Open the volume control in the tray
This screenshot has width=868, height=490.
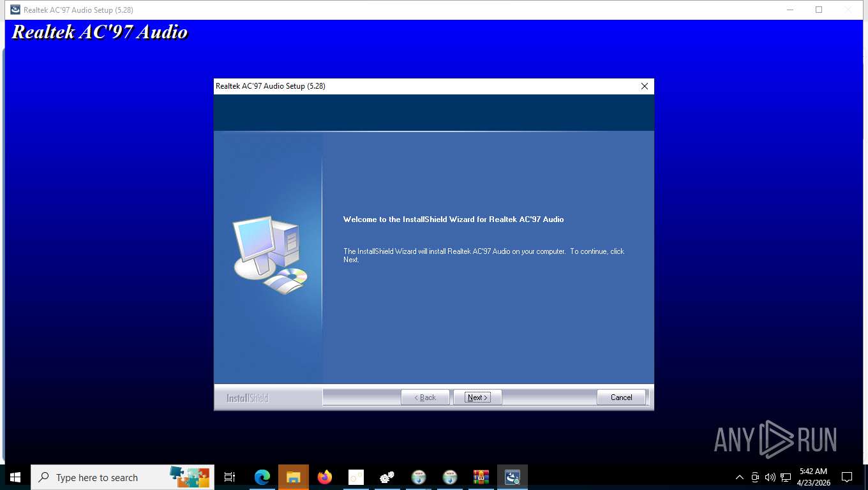(x=770, y=477)
